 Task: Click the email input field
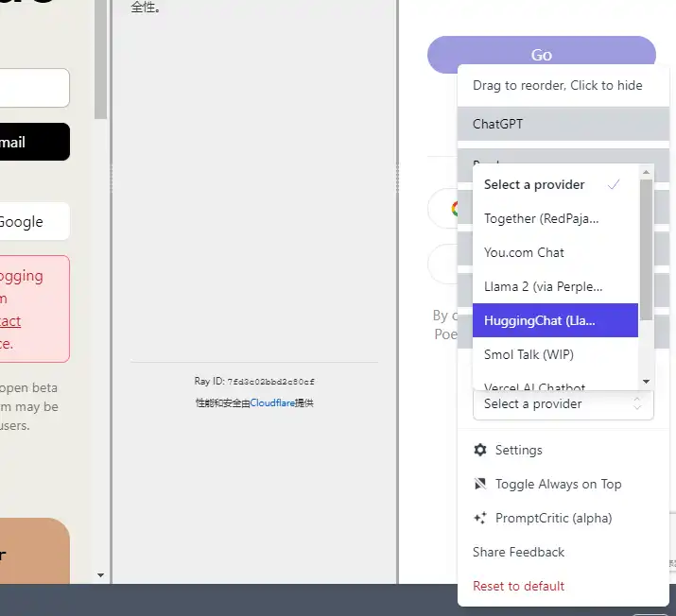point(34,88)
